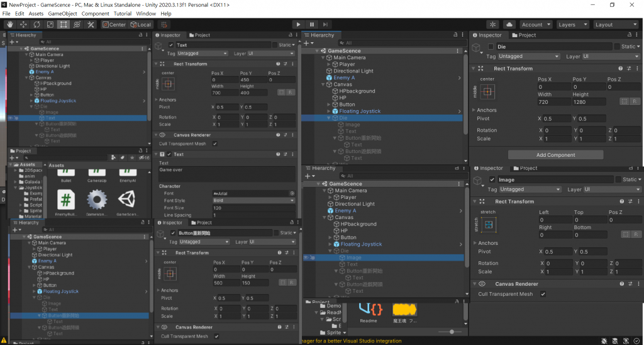Open the GameObject menu
644x345 pixels.
click(x=62, y=14)
